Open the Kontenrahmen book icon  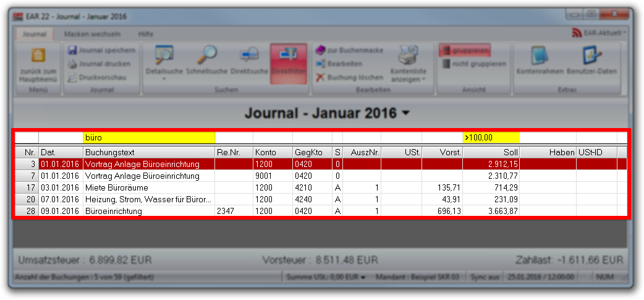[540, 57]
